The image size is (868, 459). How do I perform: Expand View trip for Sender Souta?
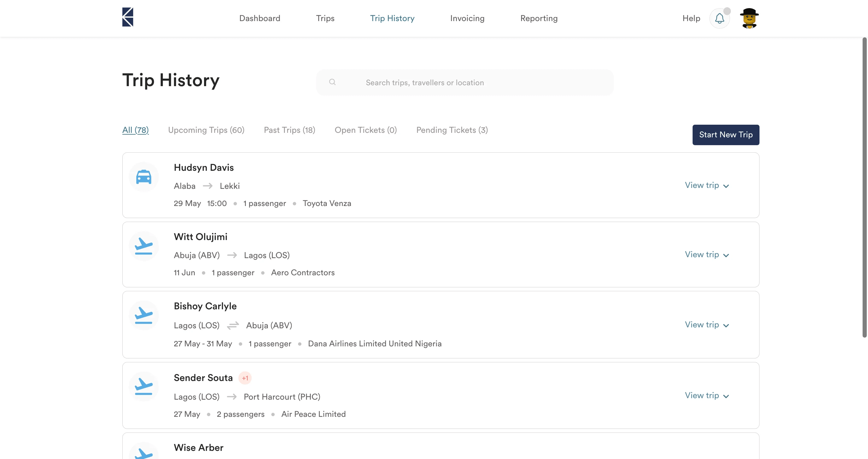(706, 395)
